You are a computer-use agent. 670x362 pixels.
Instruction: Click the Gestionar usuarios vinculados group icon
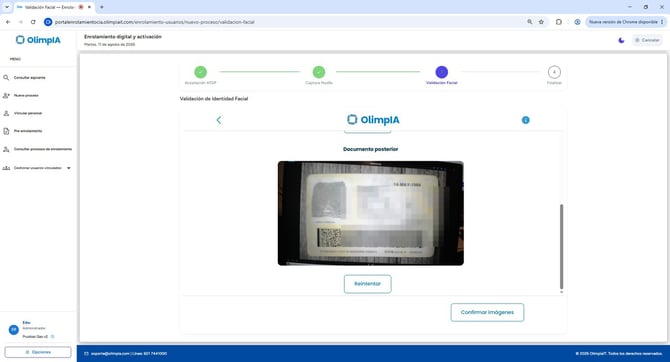(6, 168)
